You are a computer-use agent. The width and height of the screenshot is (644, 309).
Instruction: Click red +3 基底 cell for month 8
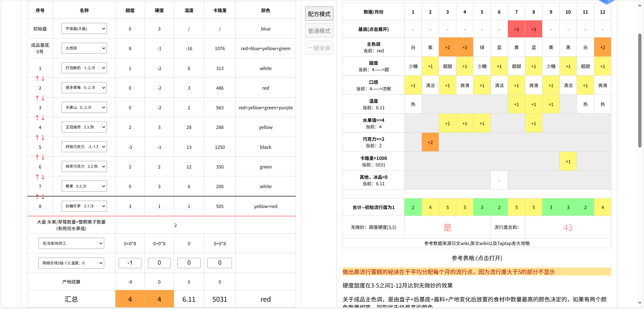534,29
